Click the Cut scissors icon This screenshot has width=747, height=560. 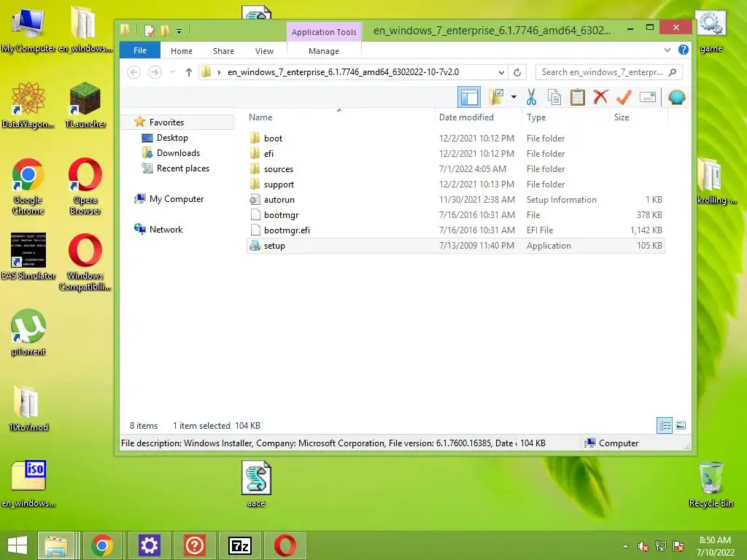(x=531, y=97)
